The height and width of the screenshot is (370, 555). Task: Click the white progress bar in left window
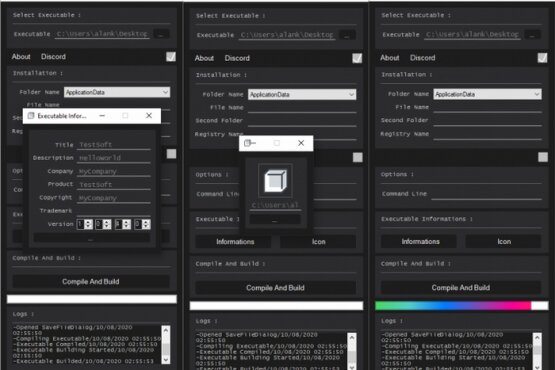coord(92,299)
